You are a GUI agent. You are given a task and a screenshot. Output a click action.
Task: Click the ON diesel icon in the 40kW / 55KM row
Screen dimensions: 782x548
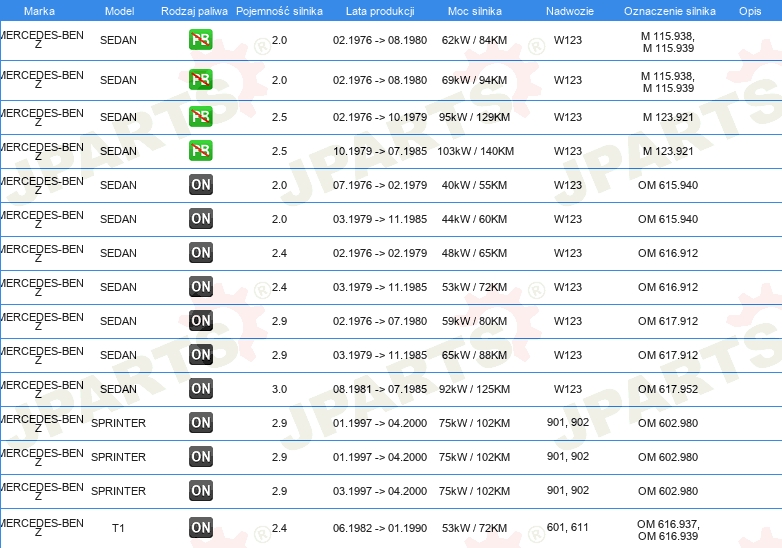(201, 184)
